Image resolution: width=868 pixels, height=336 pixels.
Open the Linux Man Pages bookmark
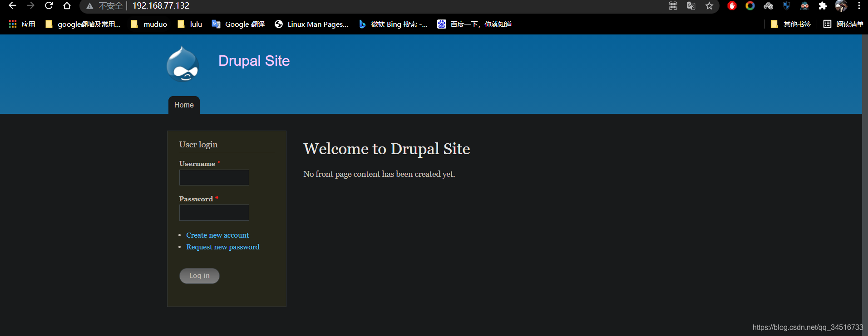tap(311, 24)
